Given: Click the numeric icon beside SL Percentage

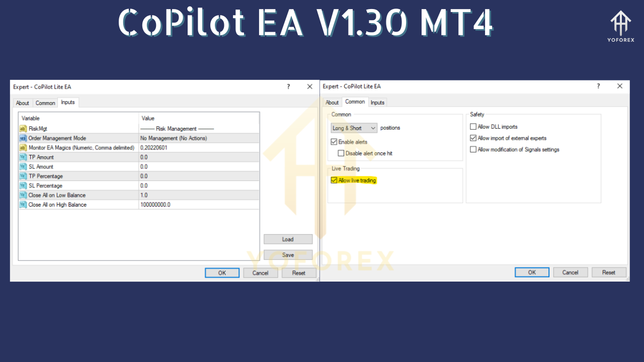Looking at the screenshot, I should [23, 186].
